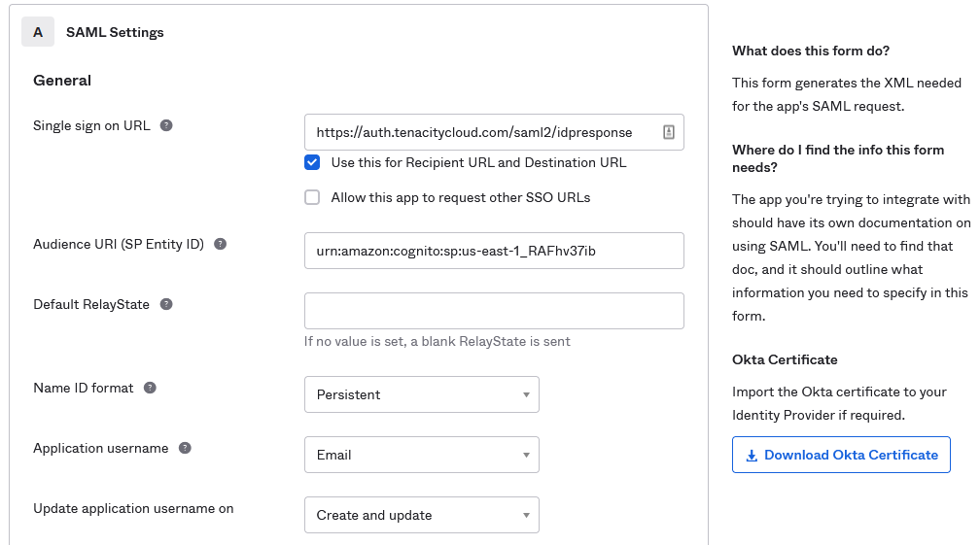Open the Application username dropdown showing Email
Screen dimensions: 980x545
tap(422, 455)
